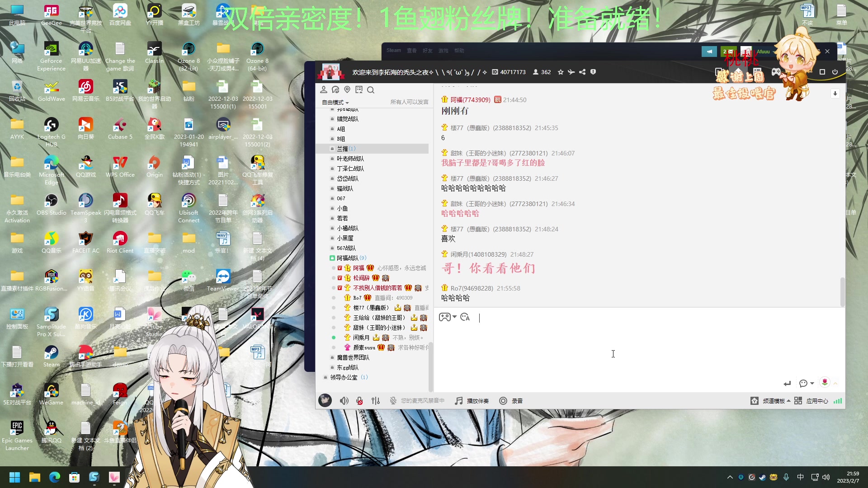
Task: Click user 松间醉 in member list
Action: click(x=361, y=278)
